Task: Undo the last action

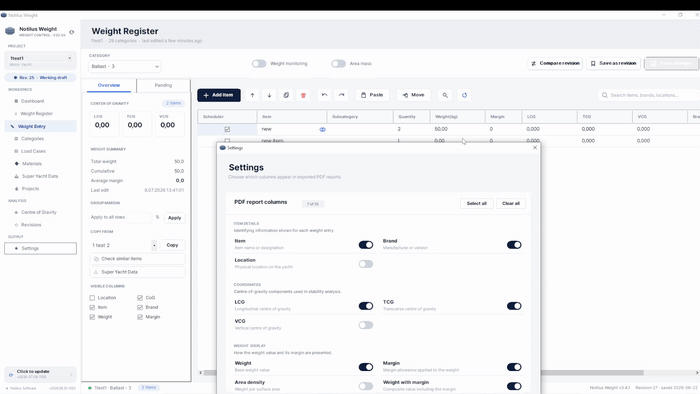Action: (x=325, y=95)
